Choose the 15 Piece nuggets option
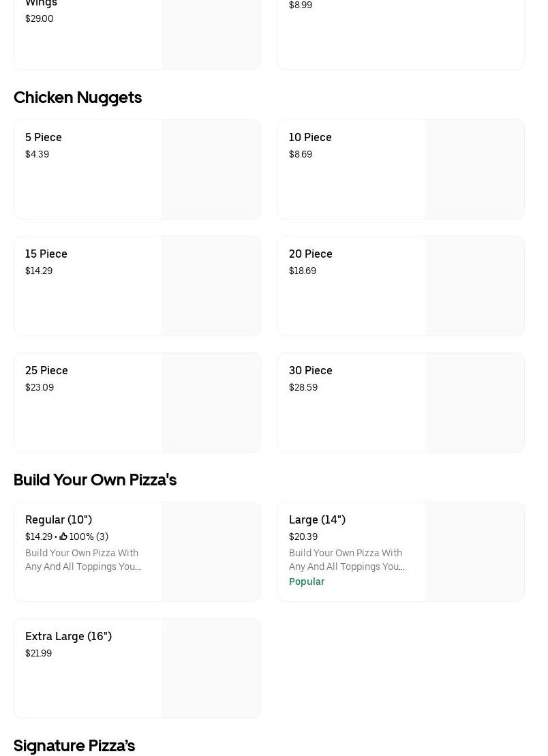The height and width of the screenshot is (756, 548). pyautogui.click(x=46, y=254)
